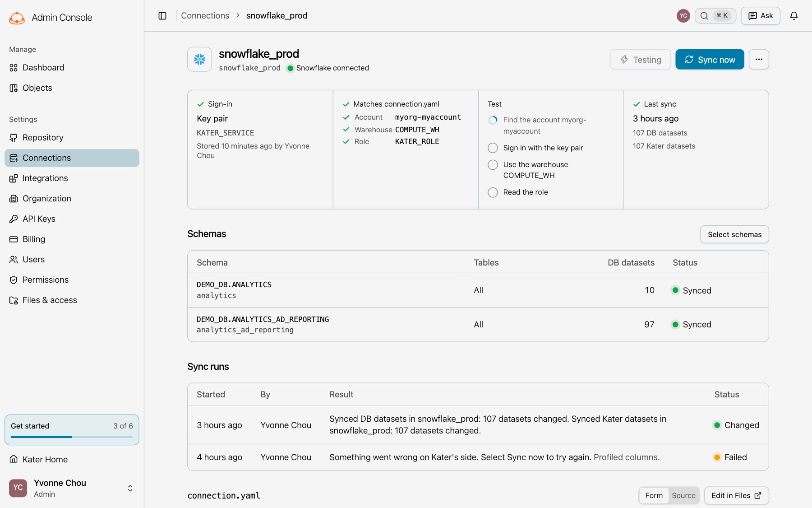Click the Get started progress bar
The image size is (812, 508).
pyautogui.click(x=72, y=437)
